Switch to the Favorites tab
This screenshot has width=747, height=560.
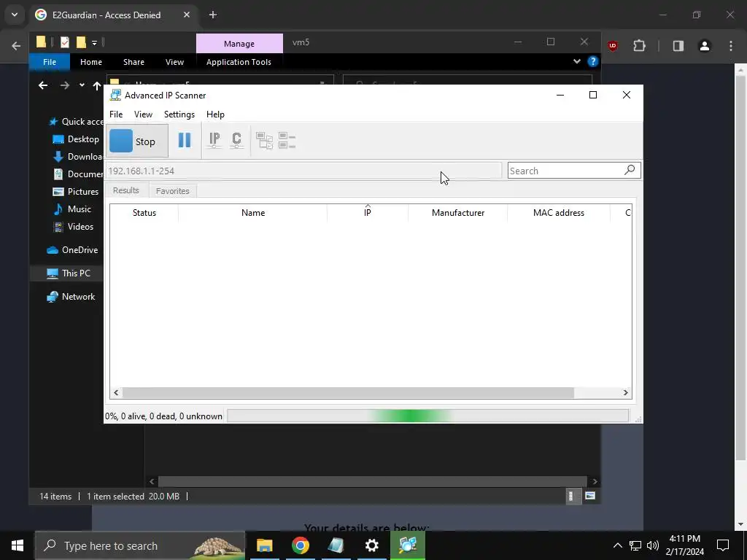coord(172,191)
